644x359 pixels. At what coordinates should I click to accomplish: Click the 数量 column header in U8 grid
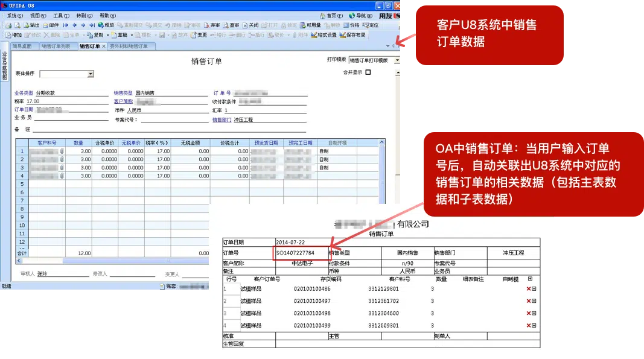click(78, 143)
